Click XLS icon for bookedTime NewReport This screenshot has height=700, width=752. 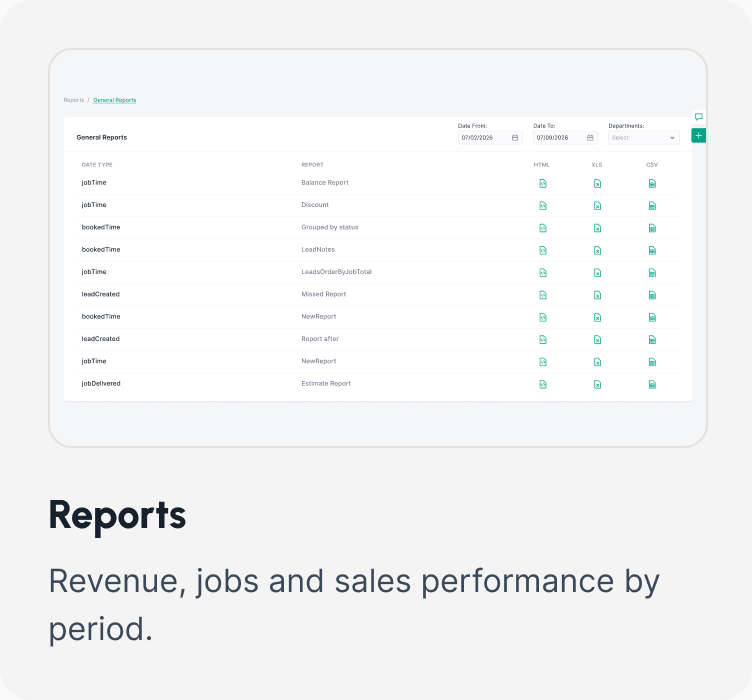click(x=597, y=317)
